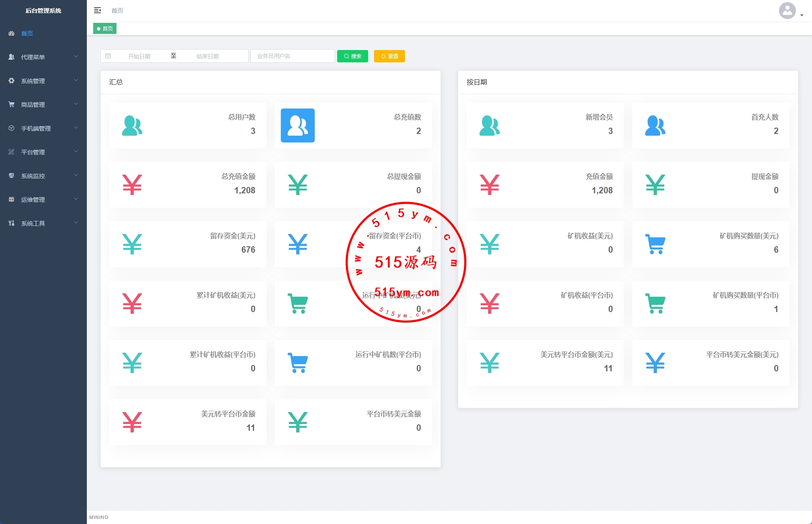The height and width of the screenshot is (524, 812).
Task: Toggle the sidebar collapse hamburger icon
Action: click(97, 10)
